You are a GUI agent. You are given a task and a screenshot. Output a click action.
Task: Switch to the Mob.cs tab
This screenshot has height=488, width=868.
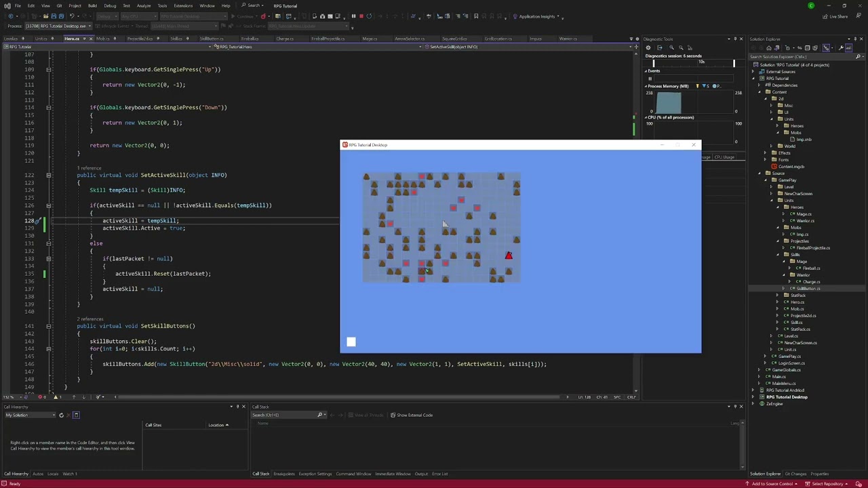coord(102,39)
